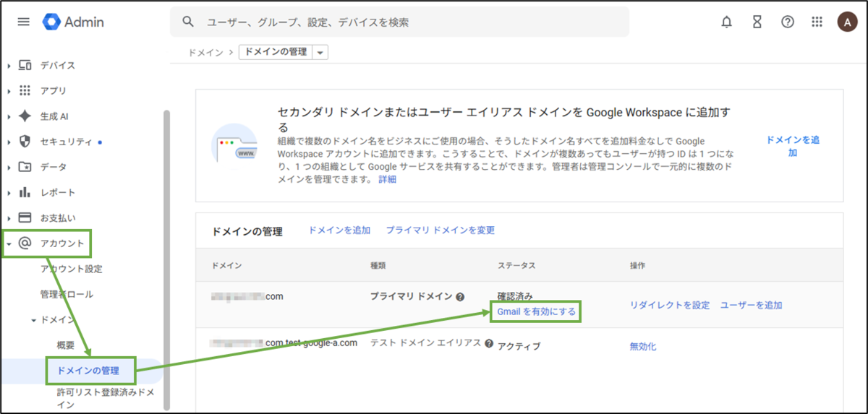Click the browser illustration in the banner
The image size is (868, 414).
[234, 145]
